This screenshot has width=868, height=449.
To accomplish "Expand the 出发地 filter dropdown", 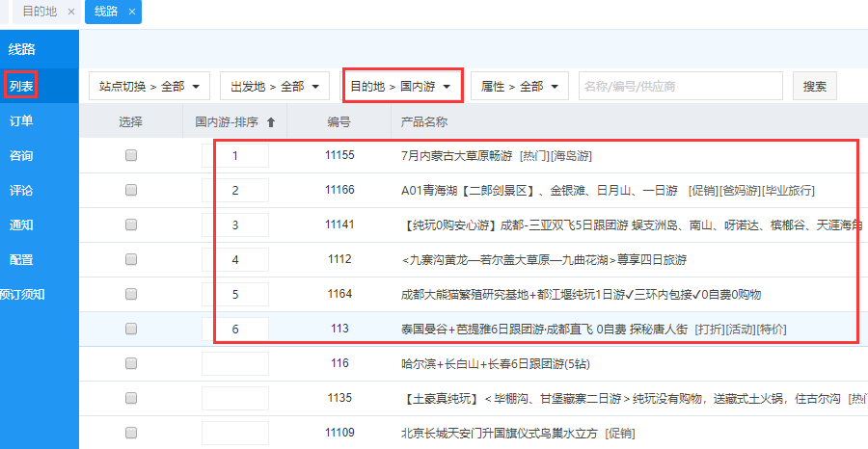I will pyautogui.click(x=275, y=87).
